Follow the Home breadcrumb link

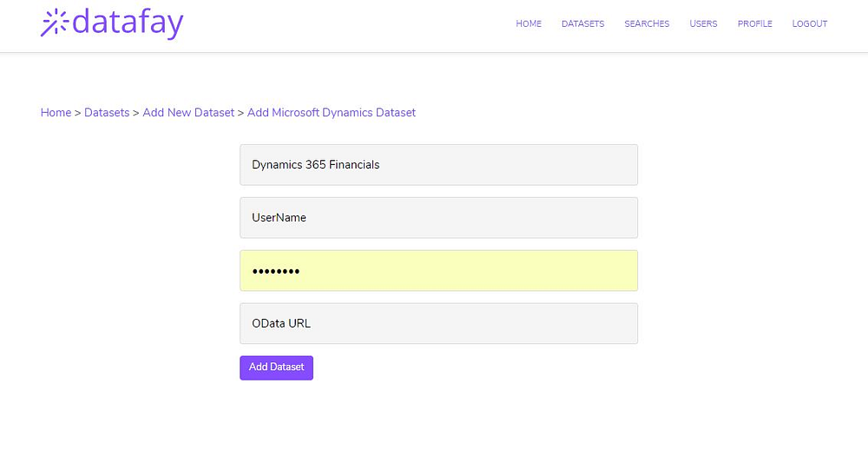[56, 112]
